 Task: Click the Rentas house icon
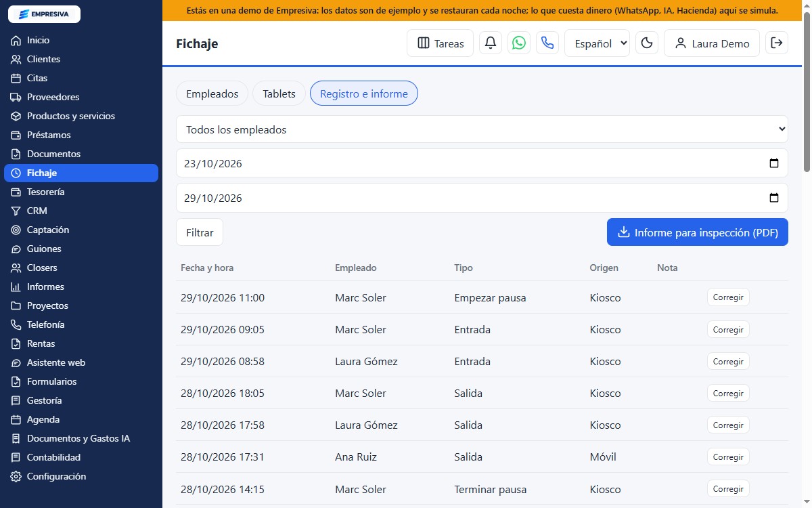point(16,344)
